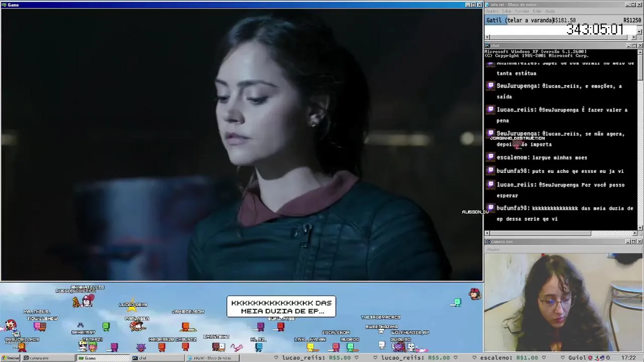Click Twitch icon beside bufunfa98 'kkkkkkk' message
This screenshot has width=644, height=362.
point(491,208)
